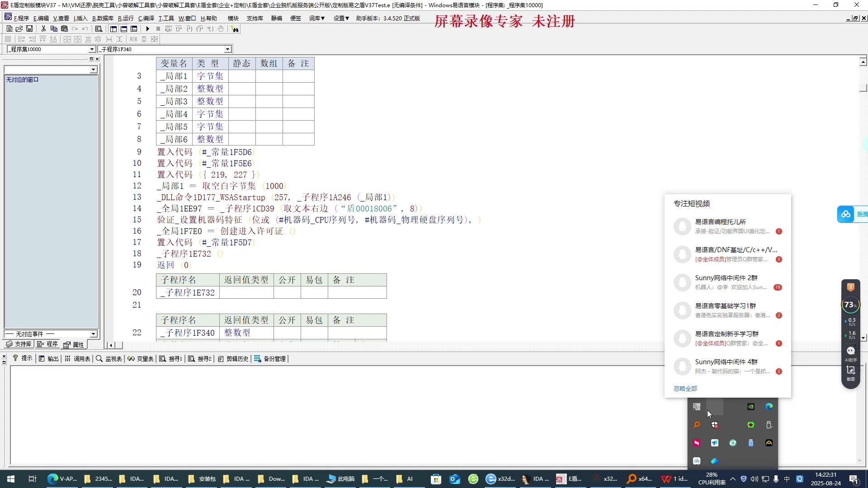Click the Run play arrow icon
Image resolution: width=868 pixels, height=488 pixels.
point(147,28)
